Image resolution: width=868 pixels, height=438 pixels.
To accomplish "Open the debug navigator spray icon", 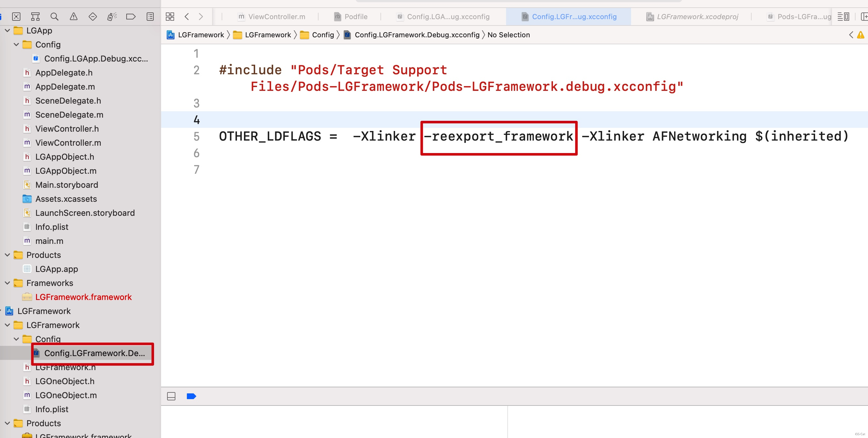I will (x=112, y=17).
